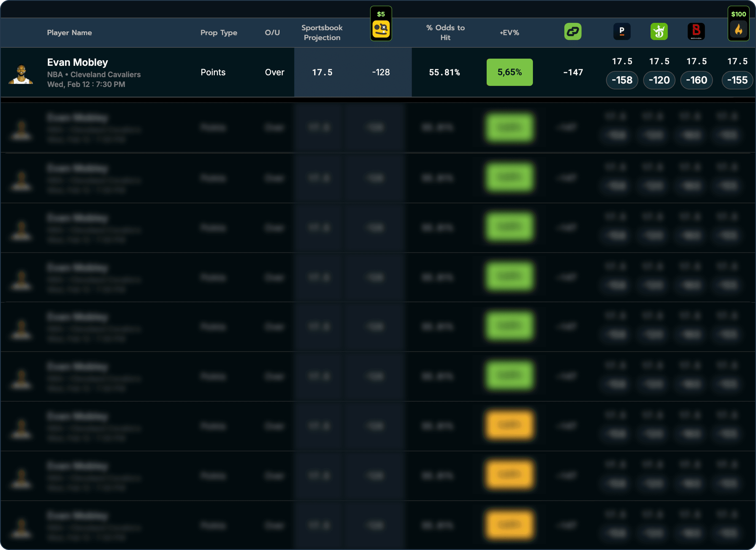756x550 pixels.
Task: Click the red Bovada B icon
Action: 696,32
